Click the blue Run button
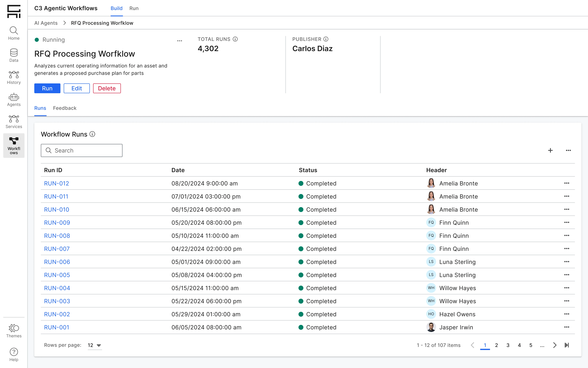This screenshot has height=368, width=588. coord(47,88)
